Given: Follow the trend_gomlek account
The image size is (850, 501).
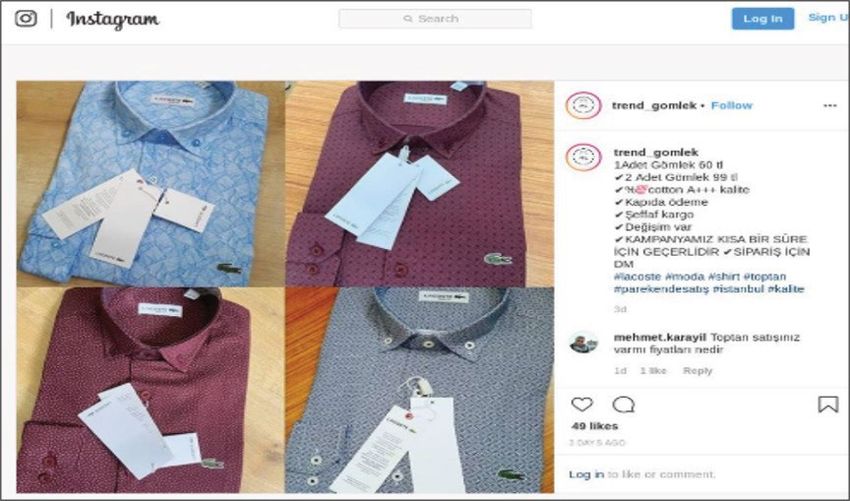Looking at the screenshot, I should [731, 106].
